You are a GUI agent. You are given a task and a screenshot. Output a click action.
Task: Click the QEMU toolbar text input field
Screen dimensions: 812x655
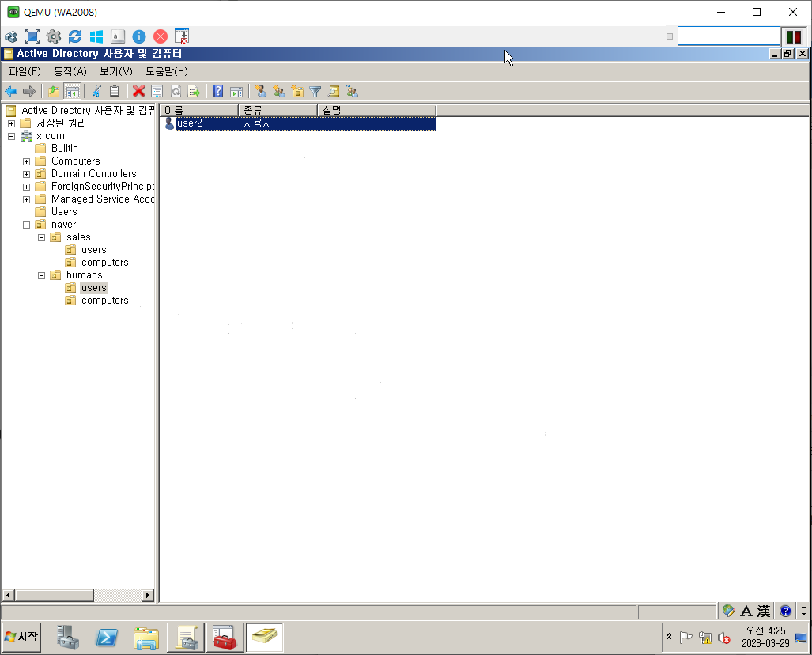pyautogui.click(x=729, y=36)
